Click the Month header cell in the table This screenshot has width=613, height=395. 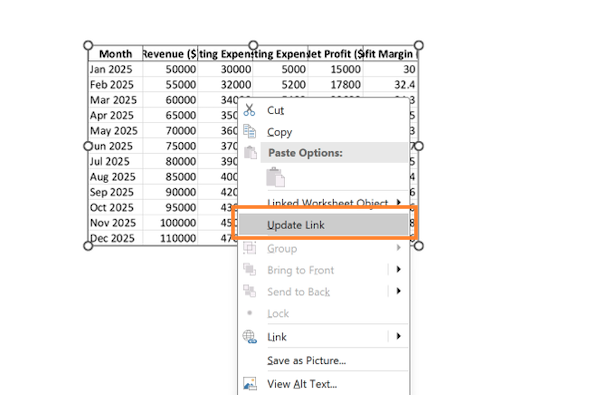(115, 54)
